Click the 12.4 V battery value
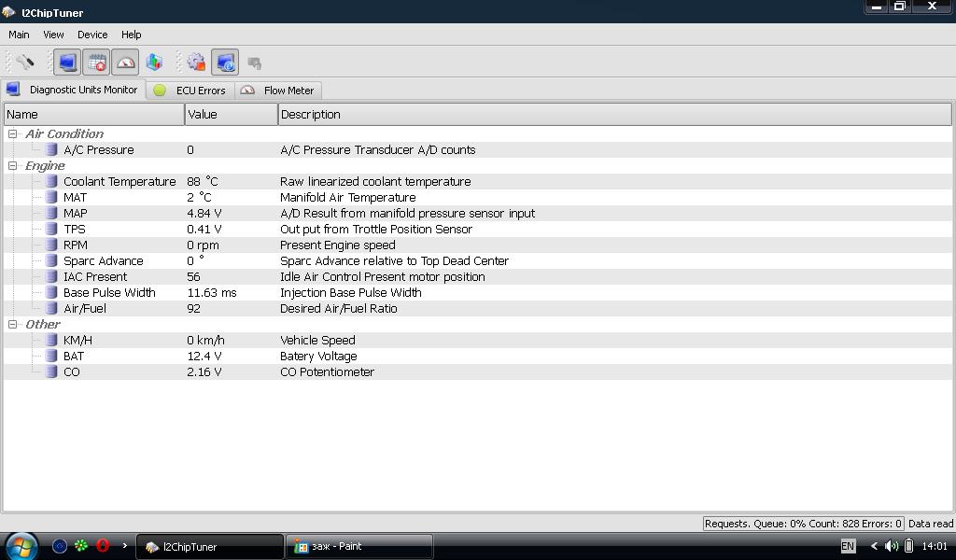Image resolution: width=956 pixels, height=560 pixels. coord(204,356)
